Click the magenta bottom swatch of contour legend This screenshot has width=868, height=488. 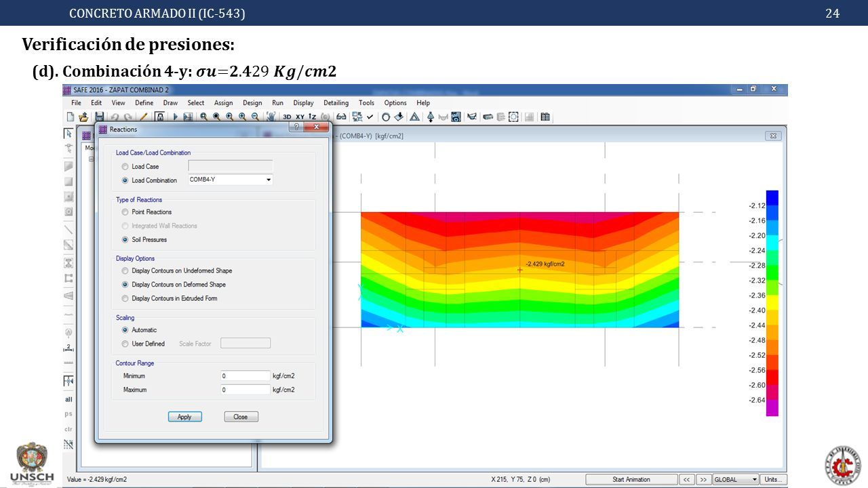coord(772,408)
